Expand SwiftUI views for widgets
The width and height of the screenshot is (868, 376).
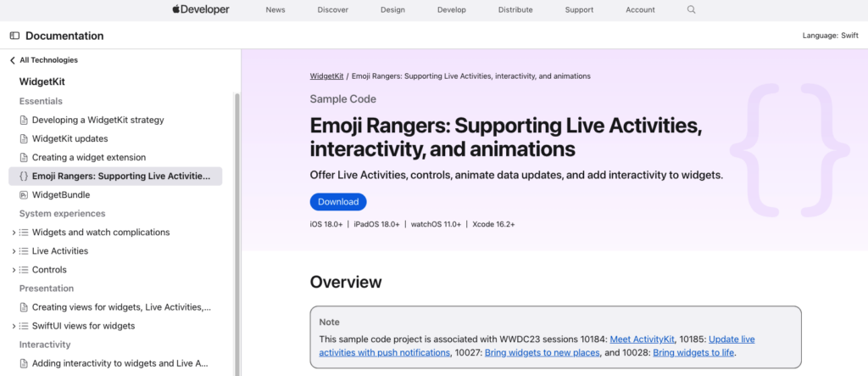pyautogui.click(x=14, y=326)
